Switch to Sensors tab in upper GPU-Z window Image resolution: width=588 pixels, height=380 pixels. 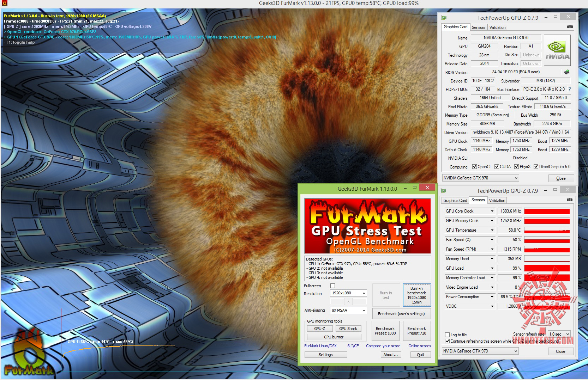pyautogui.click(x=478, y=27)
